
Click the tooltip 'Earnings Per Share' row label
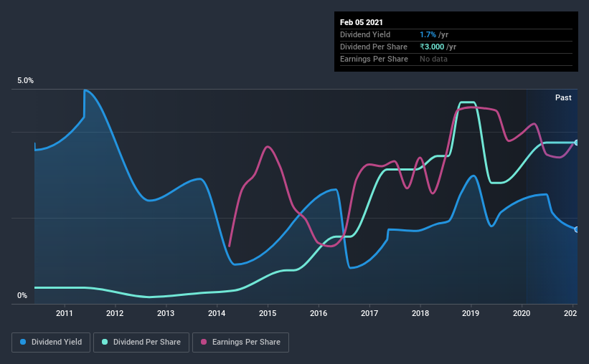374,59
